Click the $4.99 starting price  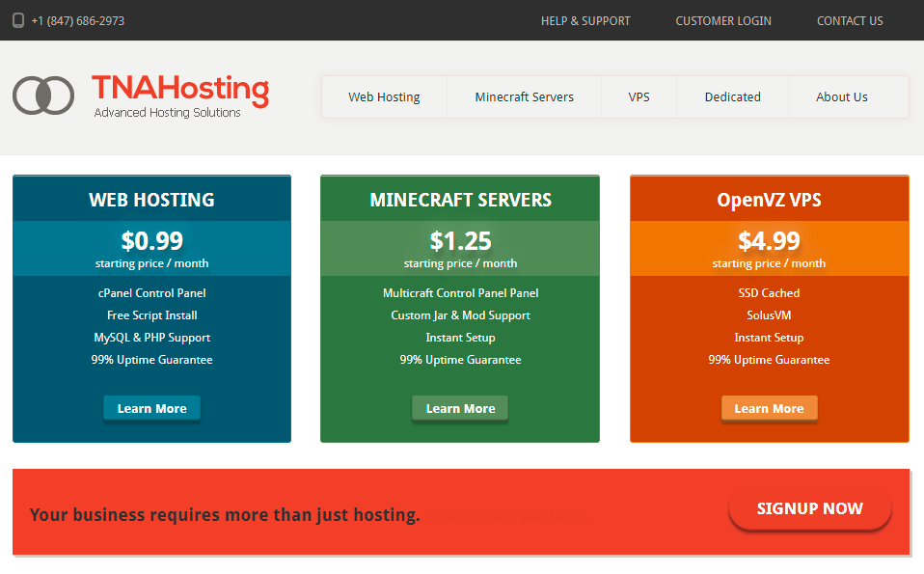tap(769, 241)
